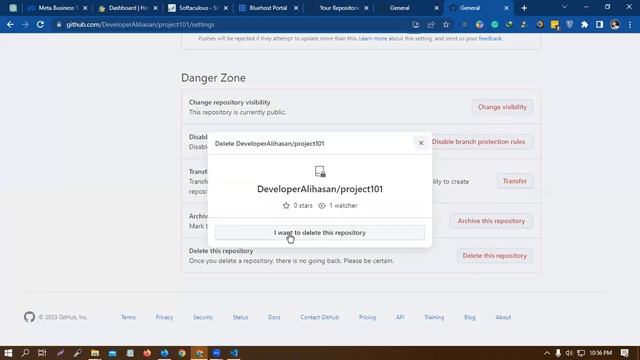The width and height of the screenshot is (640, 360).
Task: Click the share page icon in address bar
Action: [x=431, y=24]
